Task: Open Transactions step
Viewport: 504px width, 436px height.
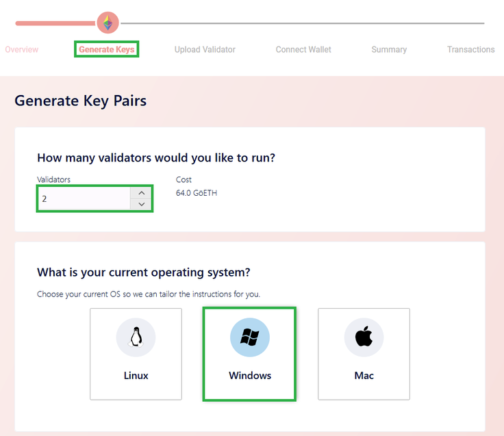Action: [x=471, y=49]
